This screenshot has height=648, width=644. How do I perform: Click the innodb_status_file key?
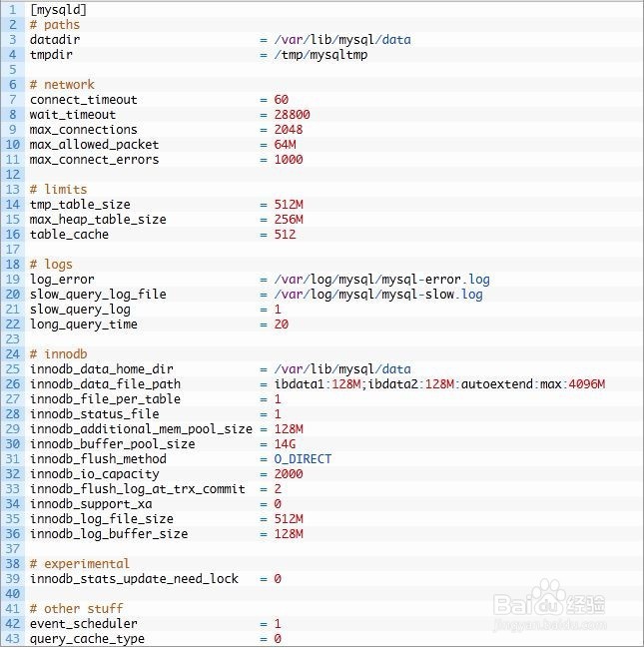pos(94,413)
